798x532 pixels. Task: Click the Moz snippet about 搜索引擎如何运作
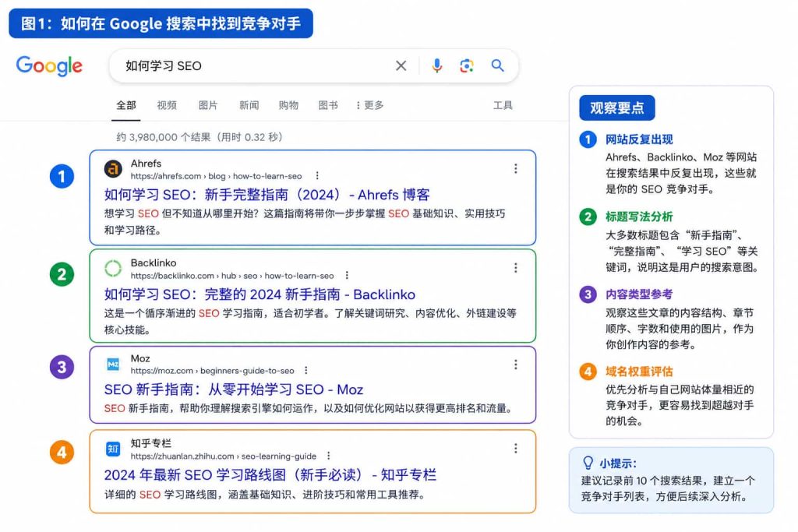coord(309,408)
